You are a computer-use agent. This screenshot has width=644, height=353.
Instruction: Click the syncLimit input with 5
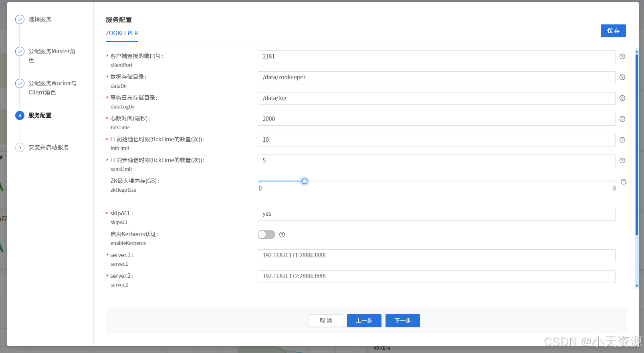click(x=436, y=161)
